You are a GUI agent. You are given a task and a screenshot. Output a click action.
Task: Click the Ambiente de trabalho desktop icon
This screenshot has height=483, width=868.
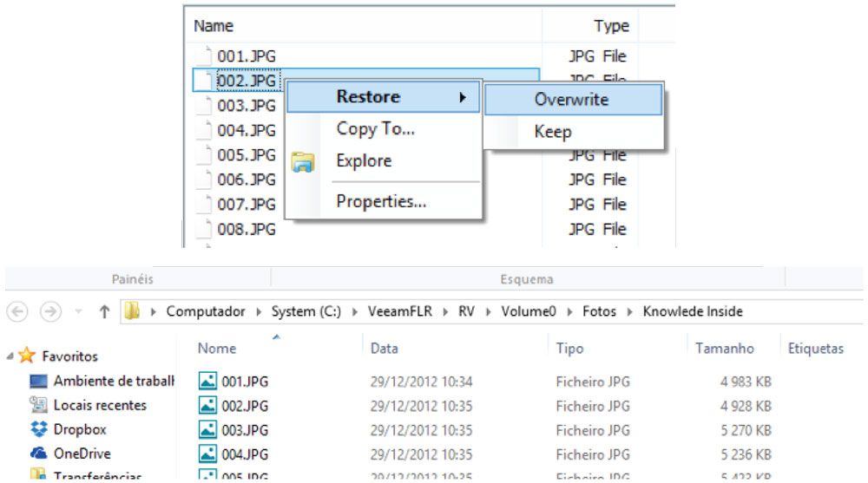pyautogui.click(x=38, y=381)
